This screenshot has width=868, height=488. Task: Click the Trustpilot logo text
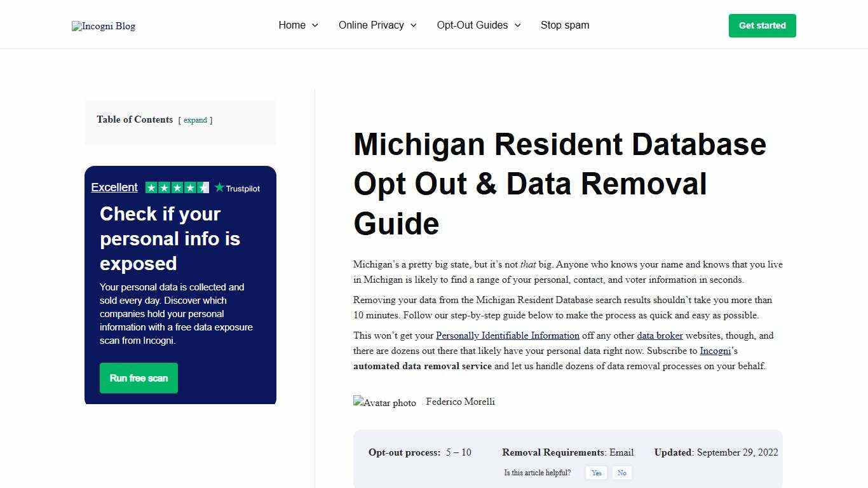243,187
